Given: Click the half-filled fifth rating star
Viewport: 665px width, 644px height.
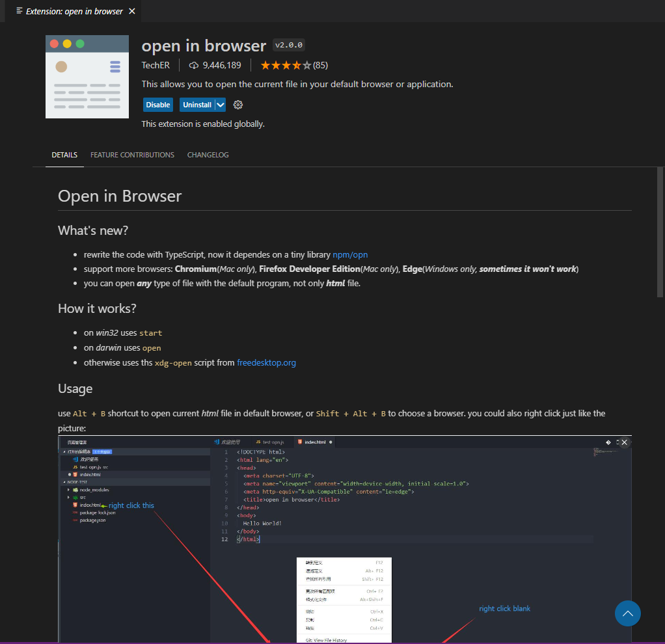Looking at the screenshot, I should coord(306,65).
